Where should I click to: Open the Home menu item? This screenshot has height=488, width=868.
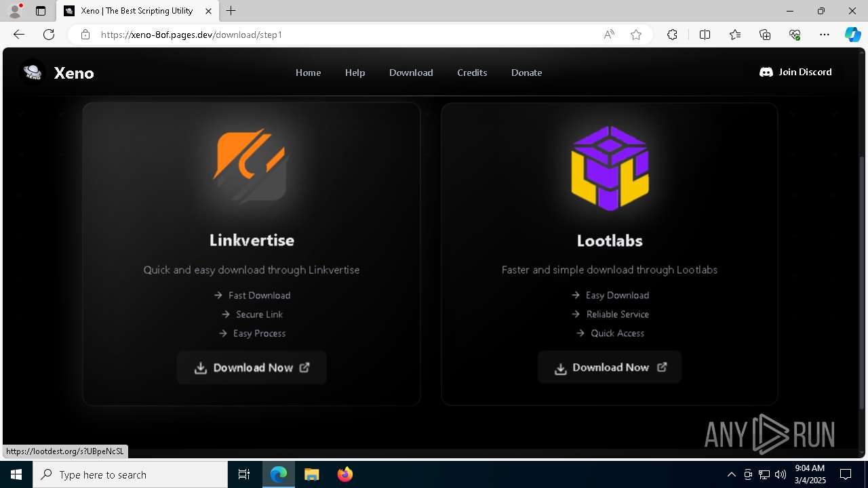point(308,73)
